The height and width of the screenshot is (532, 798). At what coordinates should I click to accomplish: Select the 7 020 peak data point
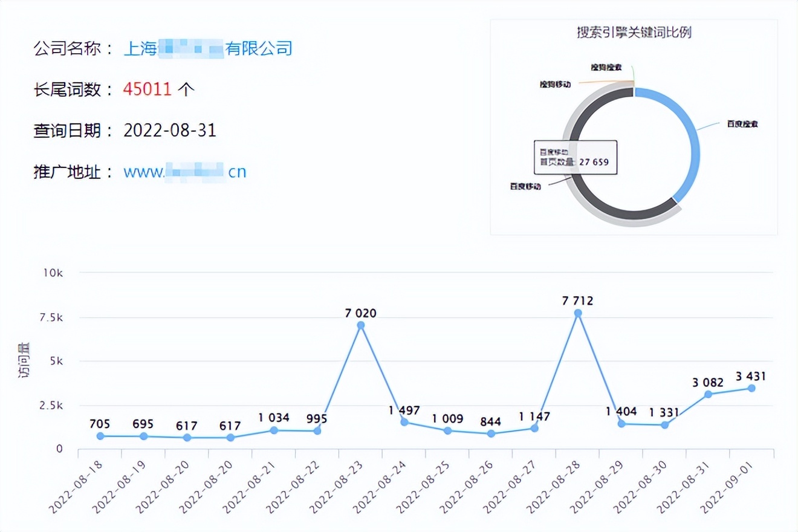[360, 325]
